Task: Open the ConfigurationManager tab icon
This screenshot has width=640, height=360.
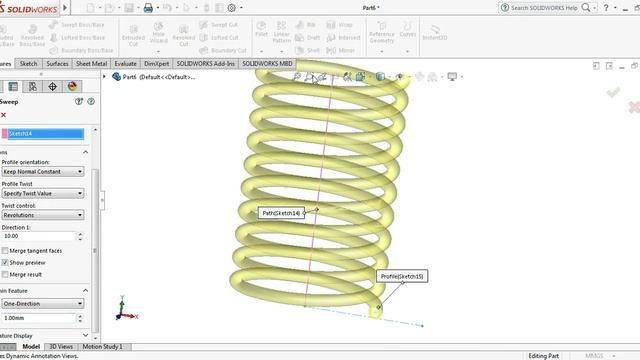Action: coord(33,87)
